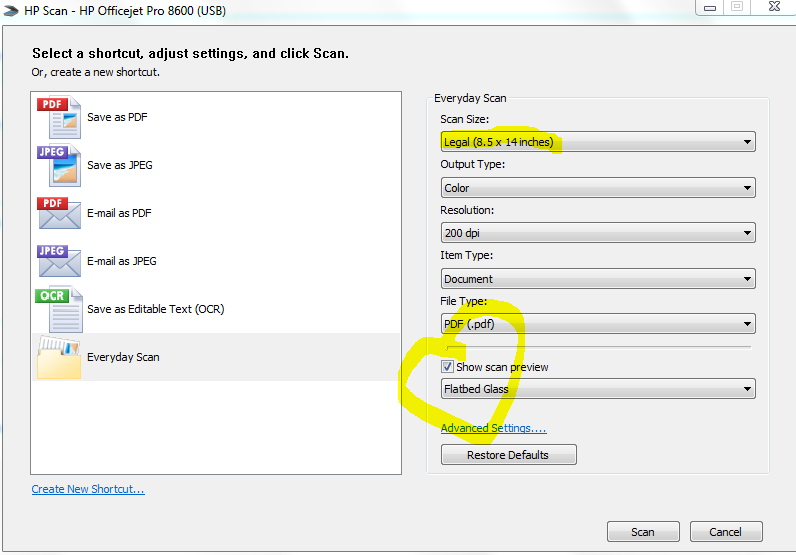796x555 pixels.
Task: Open the Scan Size dropdown
Action: point(597,142)
